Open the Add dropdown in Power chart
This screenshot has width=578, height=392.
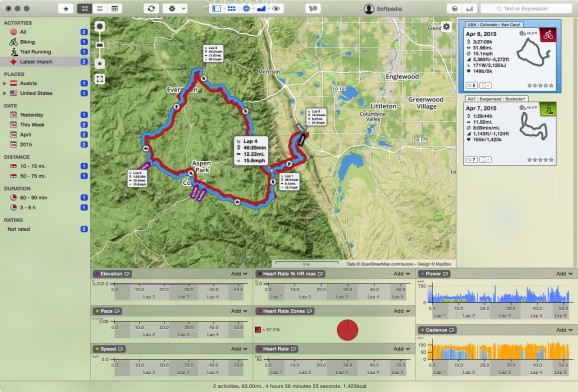564,274
